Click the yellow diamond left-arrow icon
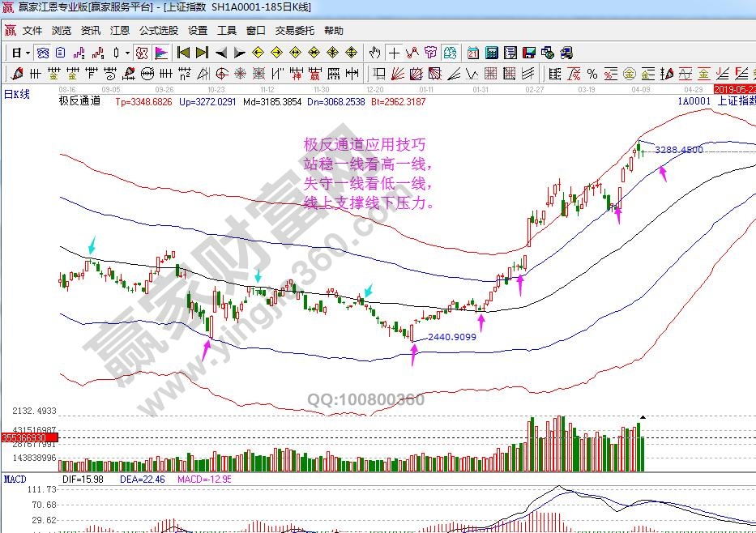This screenshot has width=756, height=533. pos(258,53)
